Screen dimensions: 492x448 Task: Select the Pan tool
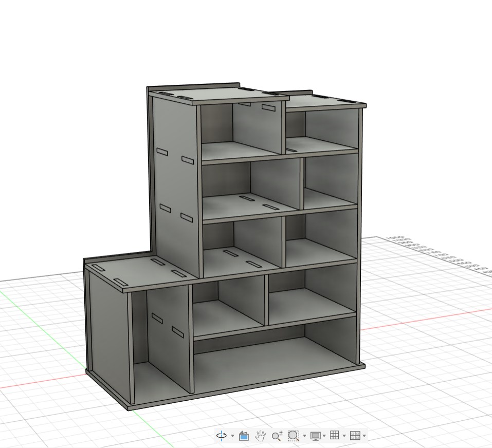pos(261,435)
